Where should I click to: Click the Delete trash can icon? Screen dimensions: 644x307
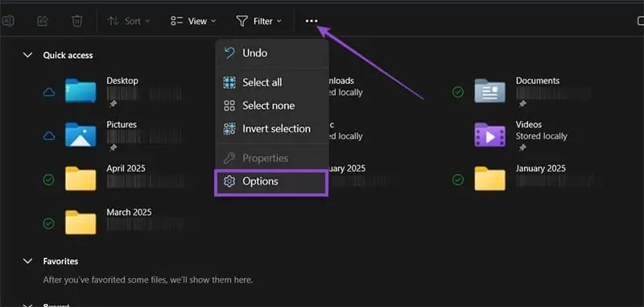click(x=76, y=21)
